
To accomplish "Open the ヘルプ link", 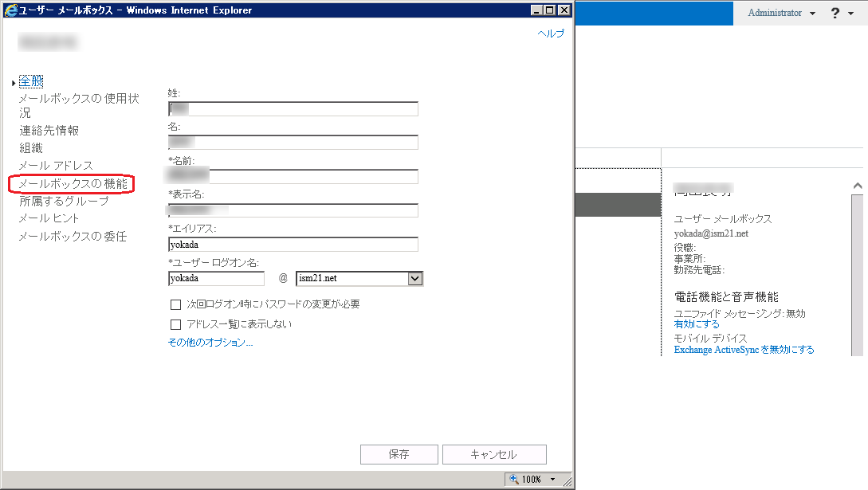I will pyautogui.click(x=551, y=33).
